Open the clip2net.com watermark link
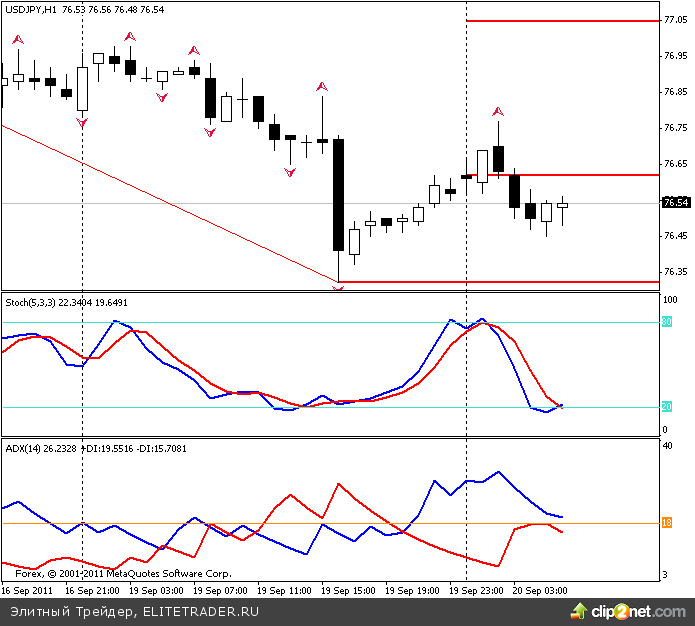 coord(638,609)
